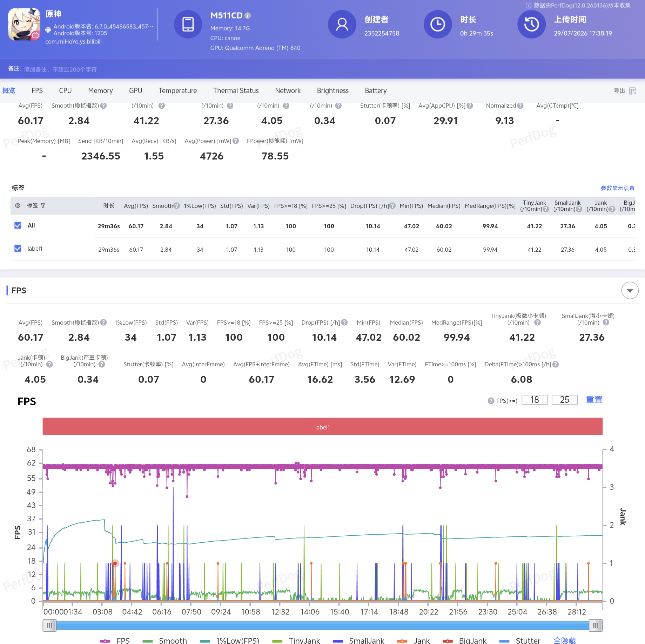Uncheck the All row checkbox

tap(18, 225)
